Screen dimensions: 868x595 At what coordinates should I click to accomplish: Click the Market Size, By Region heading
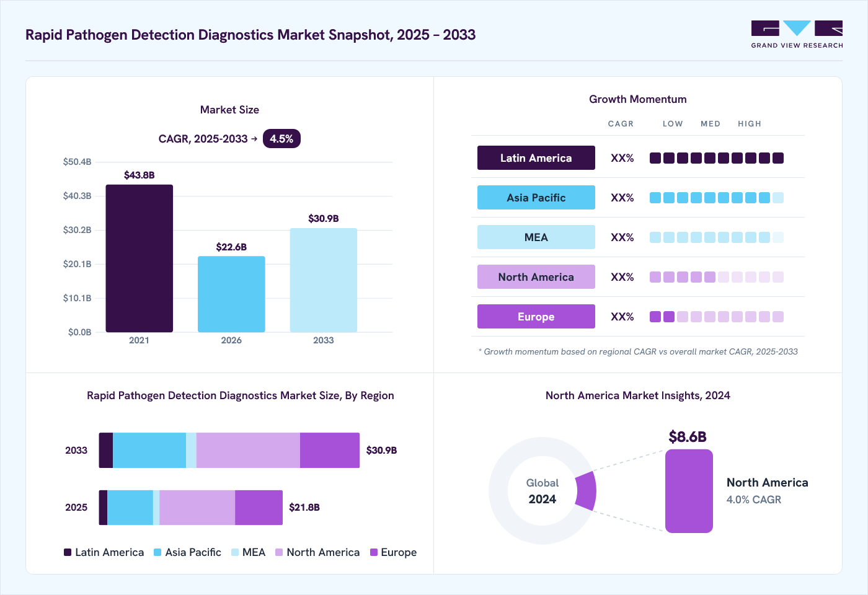point(241,395)
